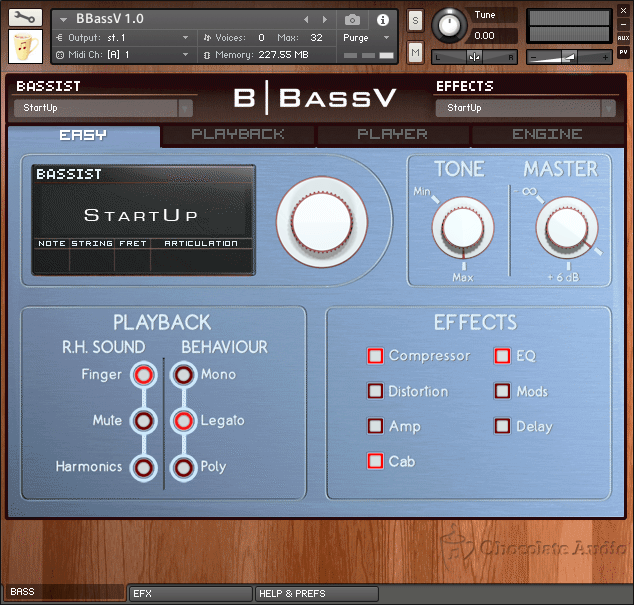Expand the Bassist StartUp preset dropdown

point(103,108)
